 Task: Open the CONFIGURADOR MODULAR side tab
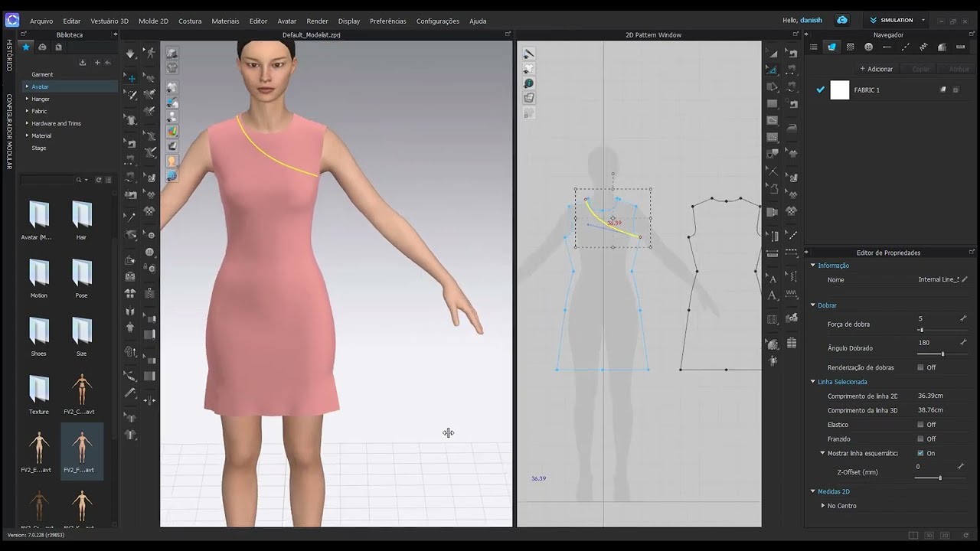click(x=9, y=132)
